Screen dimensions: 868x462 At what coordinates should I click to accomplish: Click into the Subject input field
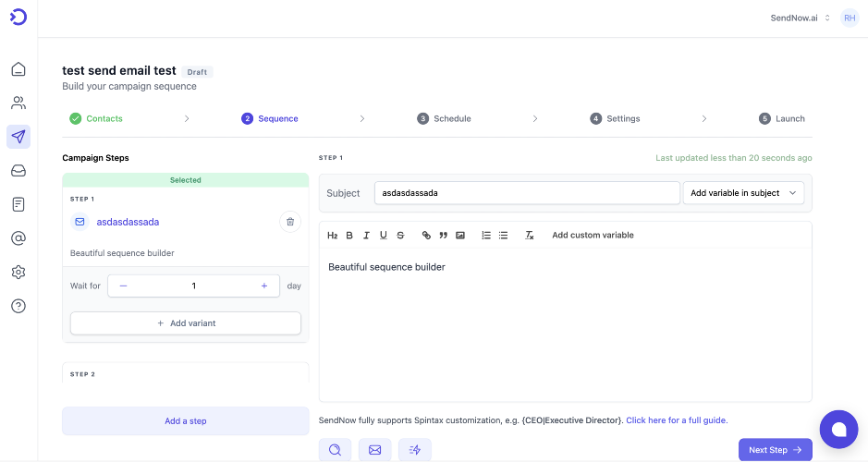click(x=527, y=193)
